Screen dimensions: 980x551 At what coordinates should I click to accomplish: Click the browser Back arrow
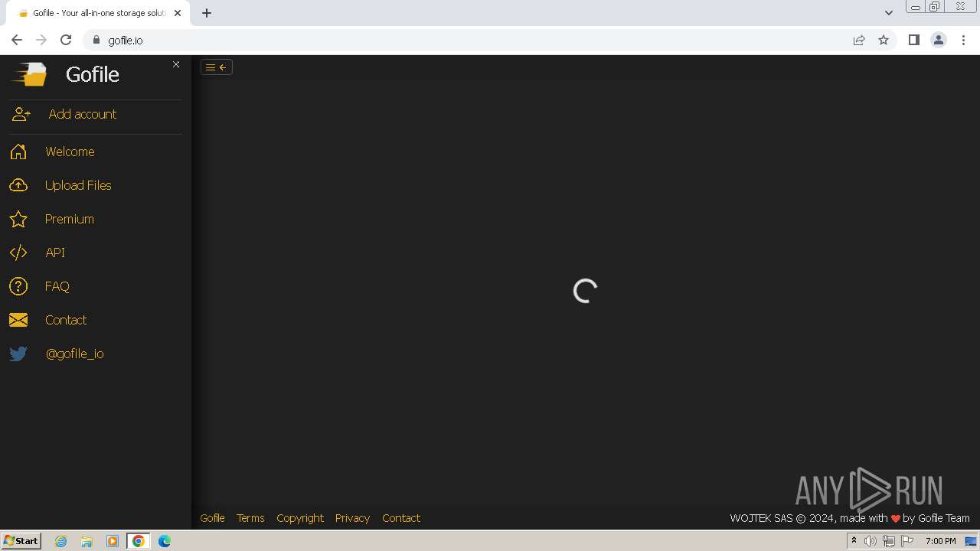point(17,40)
